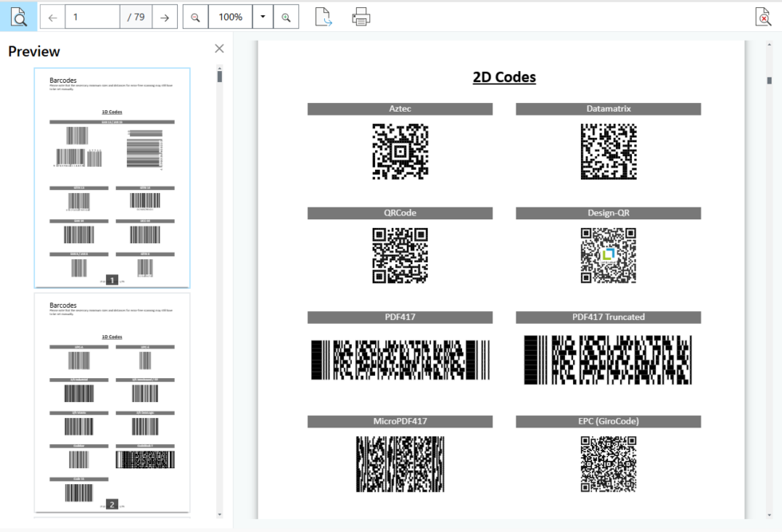Toggle the preview panel icon
The image size is (782, 532).
(18, 17)
